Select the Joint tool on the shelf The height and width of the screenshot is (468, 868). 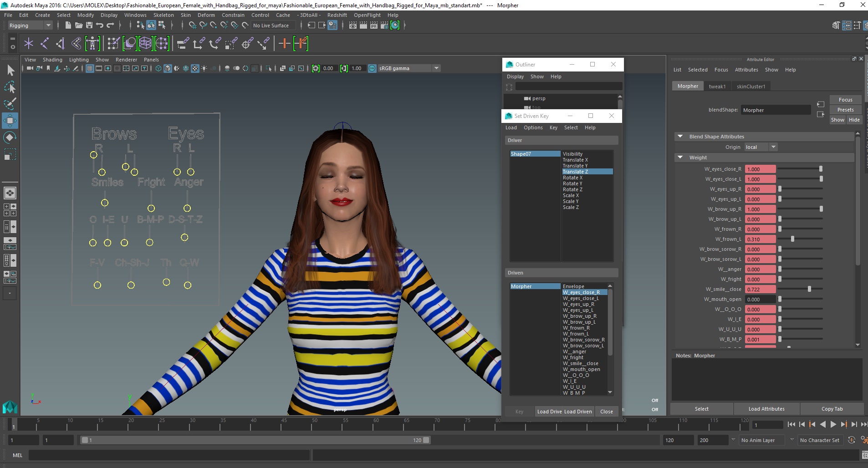[x=44, y=44]
